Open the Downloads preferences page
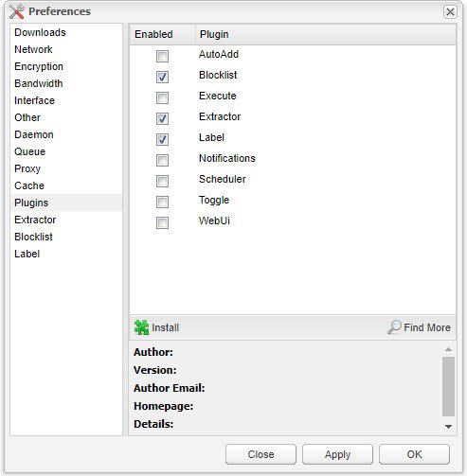Screen dimensions: 467x476 (x=66, y=32)
